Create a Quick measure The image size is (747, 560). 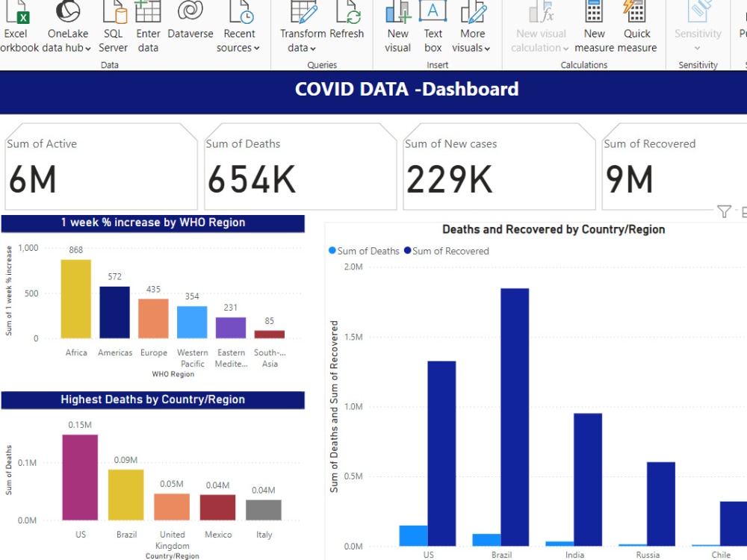coord(637,26)
